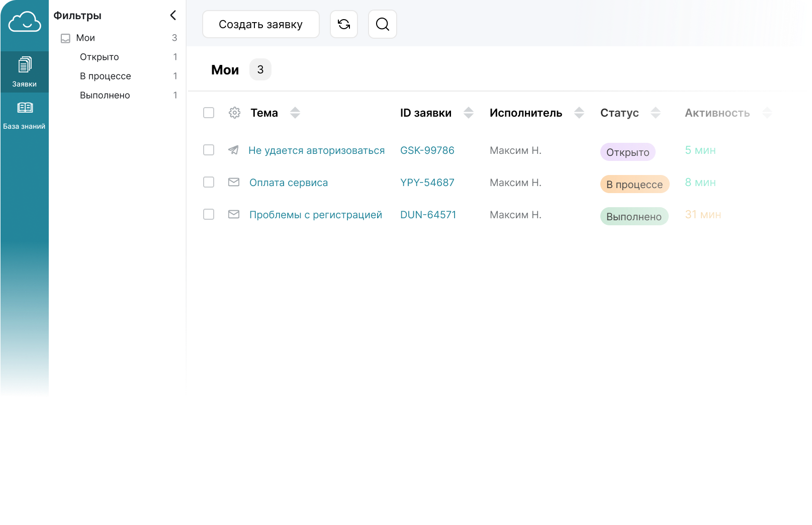Click the cloud logo icon
The image size is (812, 525).
(x=25, y=22)
